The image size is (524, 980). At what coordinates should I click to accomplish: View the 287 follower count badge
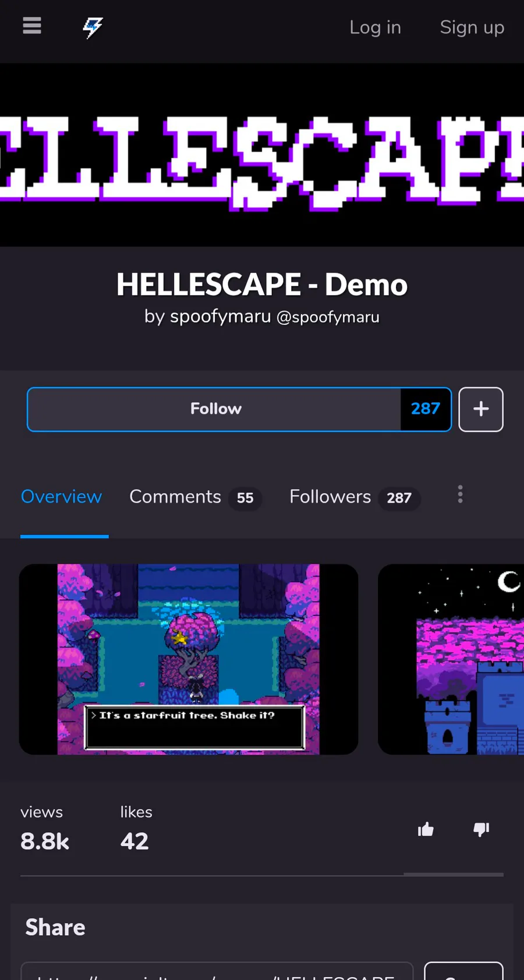point(426,409)
